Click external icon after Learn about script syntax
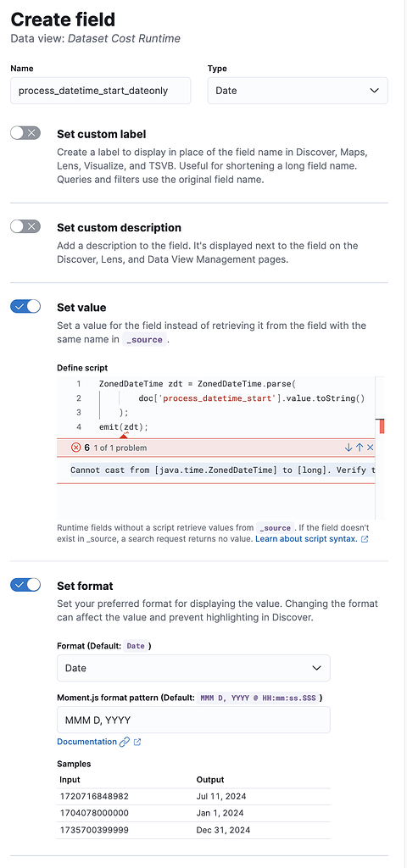Viewport: 407px width, 868px height. tap(365, 538)
